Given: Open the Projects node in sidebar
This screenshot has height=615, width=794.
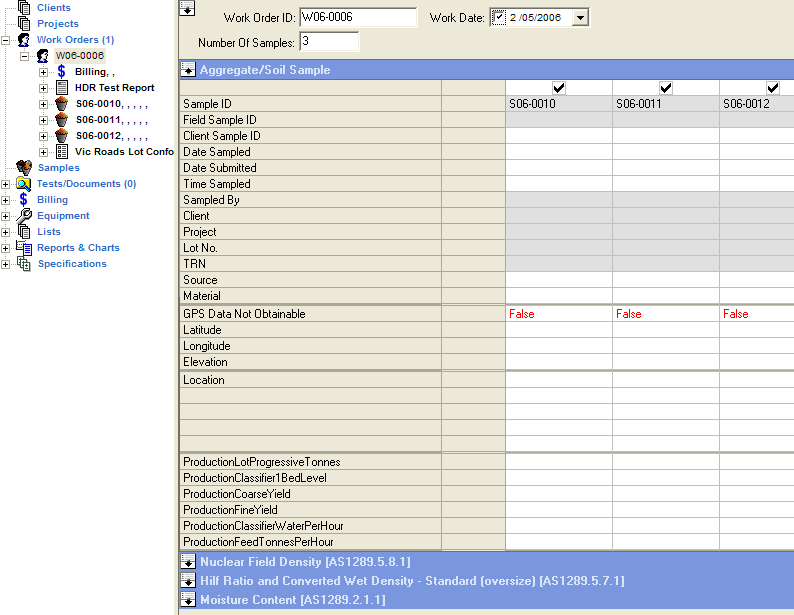Looking at the screenshot, I should [58, 24].
